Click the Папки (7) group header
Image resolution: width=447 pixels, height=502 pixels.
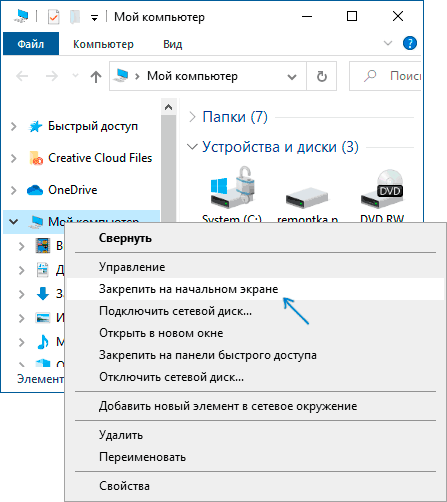pyautogui.click(x=235, y=117)
